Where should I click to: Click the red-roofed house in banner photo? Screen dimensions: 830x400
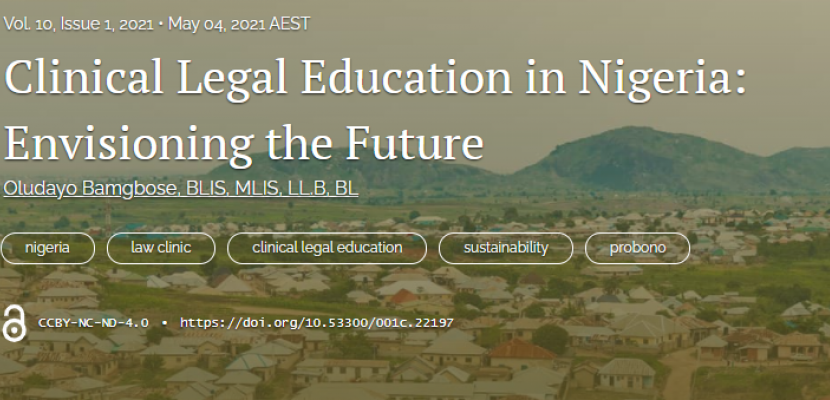click(x=520, y=349)
